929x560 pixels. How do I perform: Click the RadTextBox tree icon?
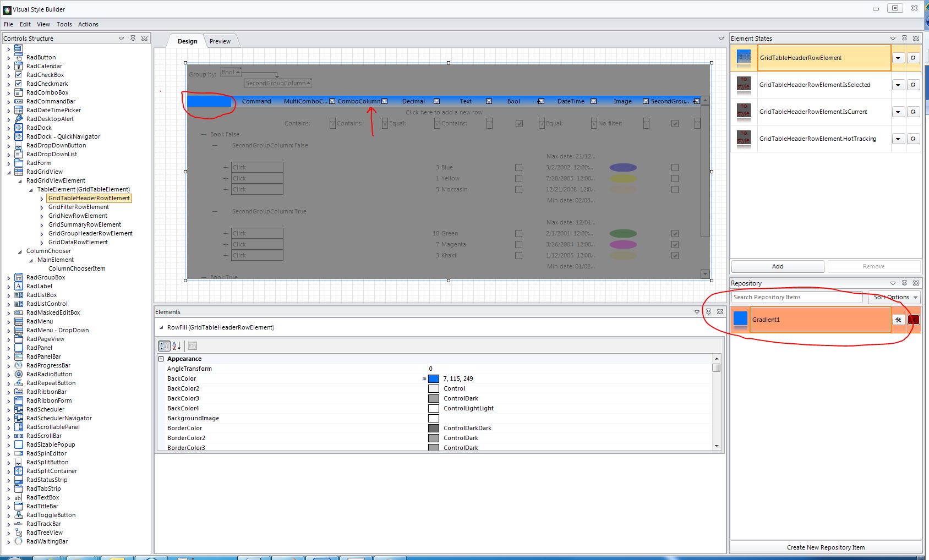click(x=19, y=497)
